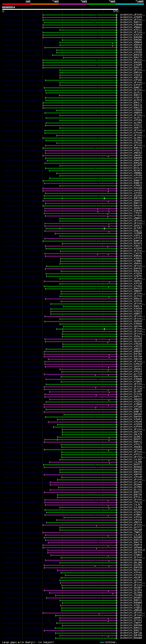Click the UniRef100_A7R2D9 label
146x644 pixels.
[131, 52]
